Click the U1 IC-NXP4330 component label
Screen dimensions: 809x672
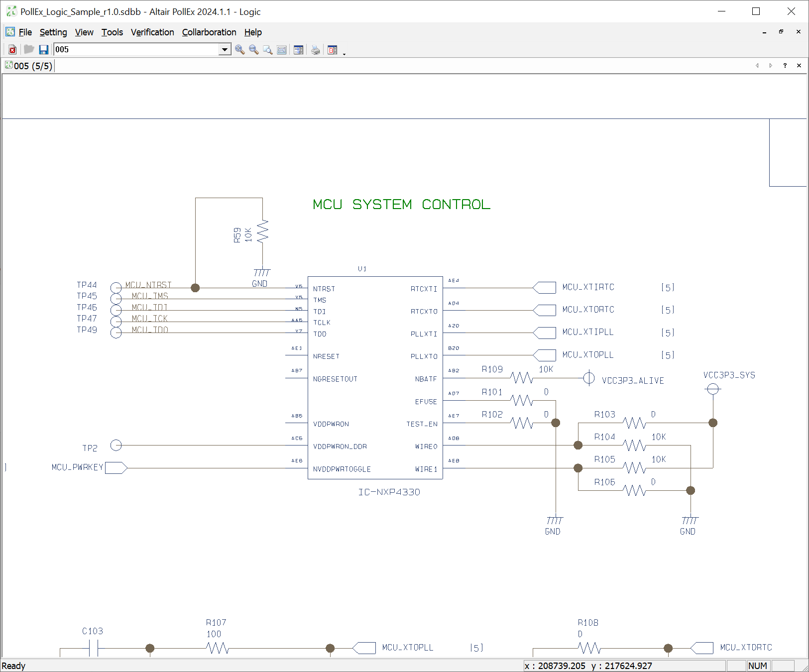pos(389,492)
